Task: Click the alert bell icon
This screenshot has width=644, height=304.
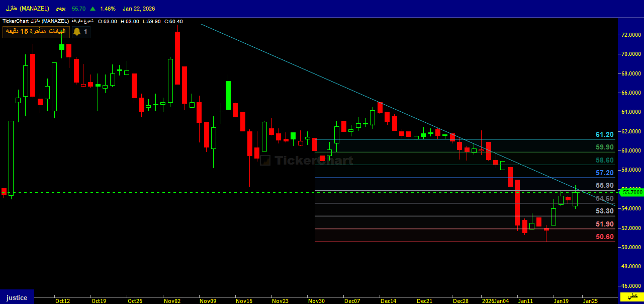Action: 77,32
